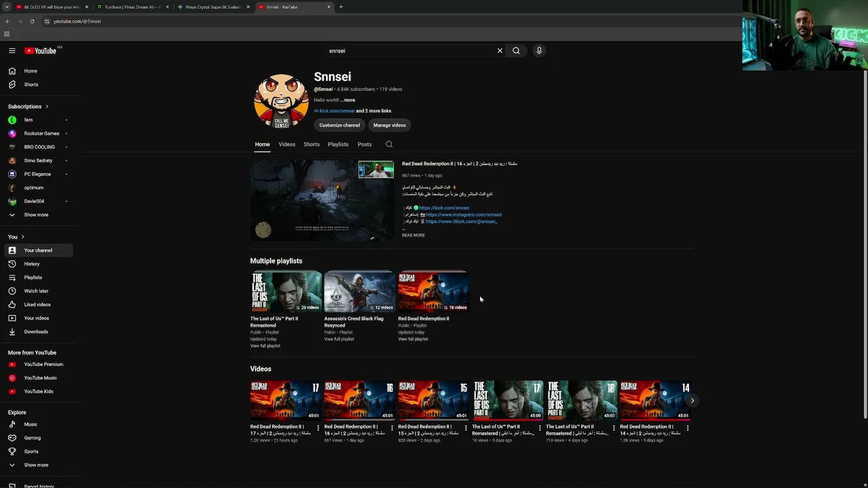Open Your channel in the sidebar
The height and width of the screenshot is (488, 868).
39,250
